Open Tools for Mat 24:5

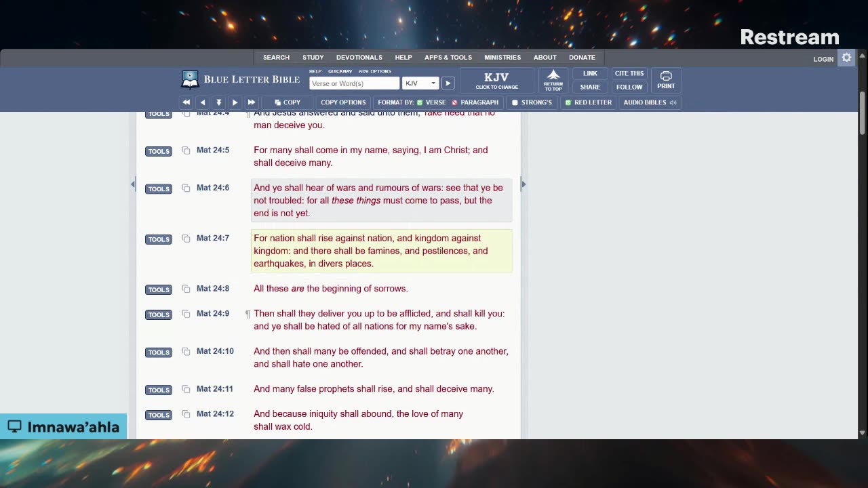coord(159,151)
